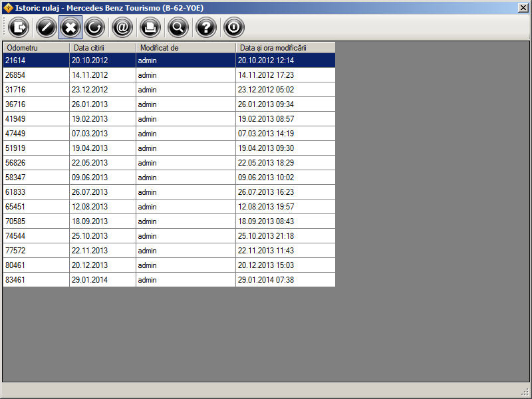
Task: Click the magnifier search toolbar icon
Action: [x=178, y=27]
